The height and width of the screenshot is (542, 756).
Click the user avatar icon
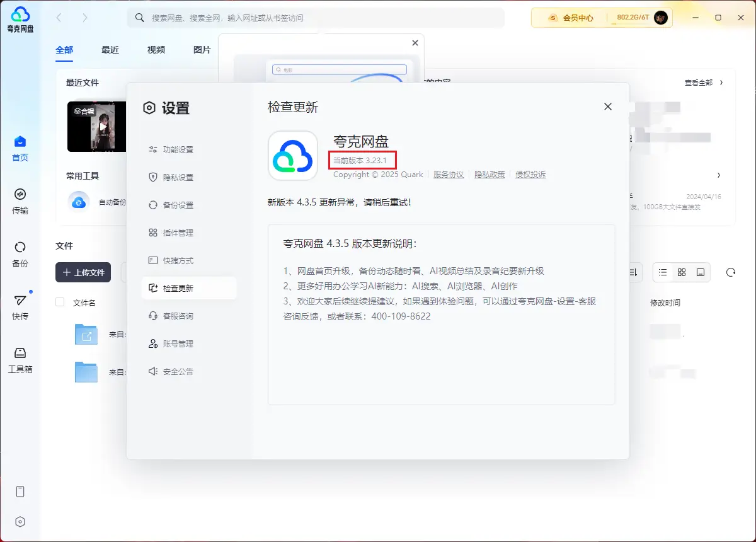661,18
